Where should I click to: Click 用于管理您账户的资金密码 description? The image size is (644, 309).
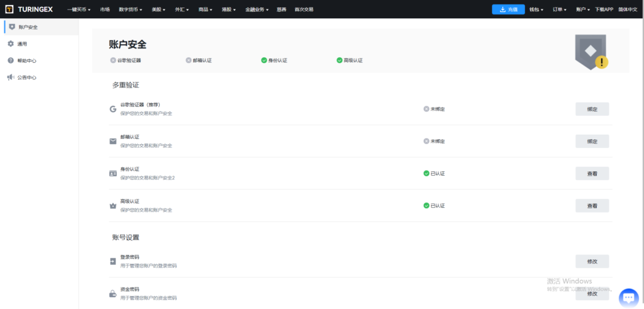[148, 298]
